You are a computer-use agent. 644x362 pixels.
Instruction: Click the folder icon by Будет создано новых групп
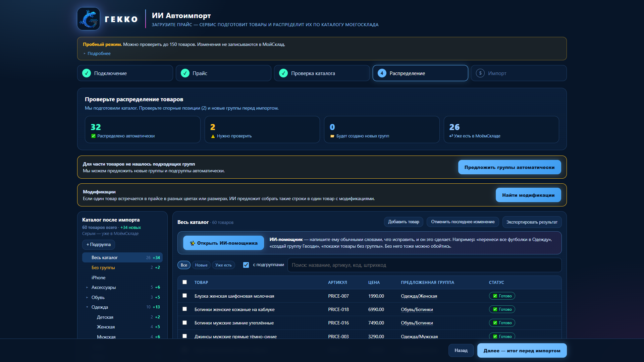pos(332,136)
